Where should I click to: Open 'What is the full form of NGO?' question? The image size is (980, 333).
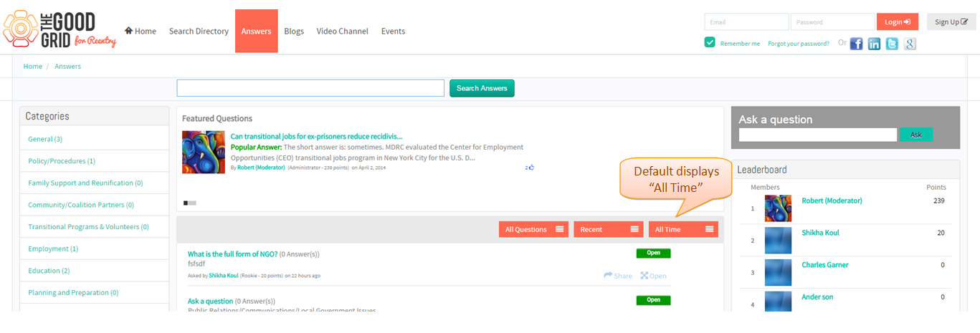pos(232,254)
